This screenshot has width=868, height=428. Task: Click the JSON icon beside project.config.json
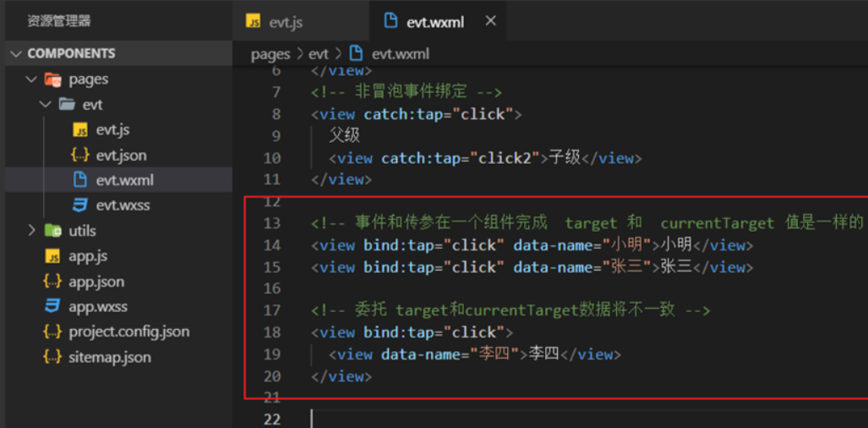click(x=52, y=332)
